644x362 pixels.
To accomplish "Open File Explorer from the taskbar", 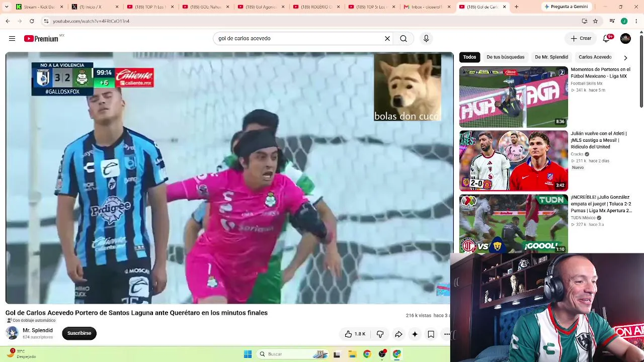I will tap(352, 354).
